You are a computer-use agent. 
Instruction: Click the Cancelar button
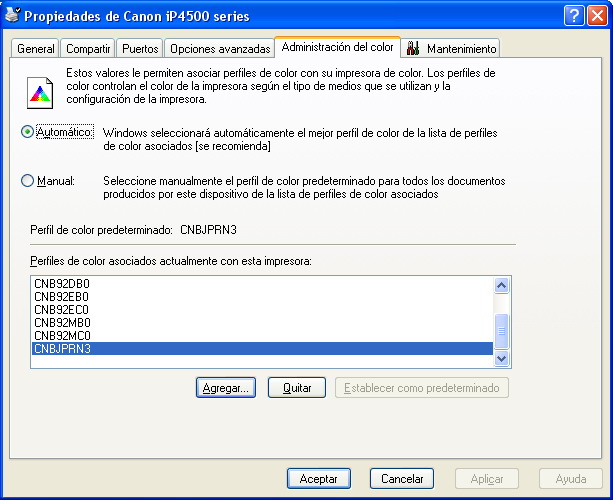pyautogui.click(x=402, y=479)
